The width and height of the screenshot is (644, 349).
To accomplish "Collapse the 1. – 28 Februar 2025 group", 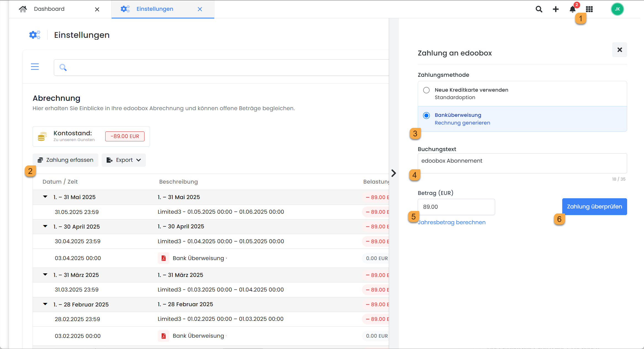I will [45, 304].
